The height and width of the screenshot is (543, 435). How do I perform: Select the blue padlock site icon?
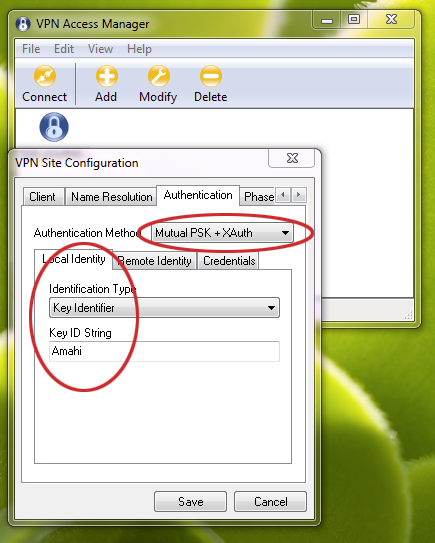[x=54, y=127]
